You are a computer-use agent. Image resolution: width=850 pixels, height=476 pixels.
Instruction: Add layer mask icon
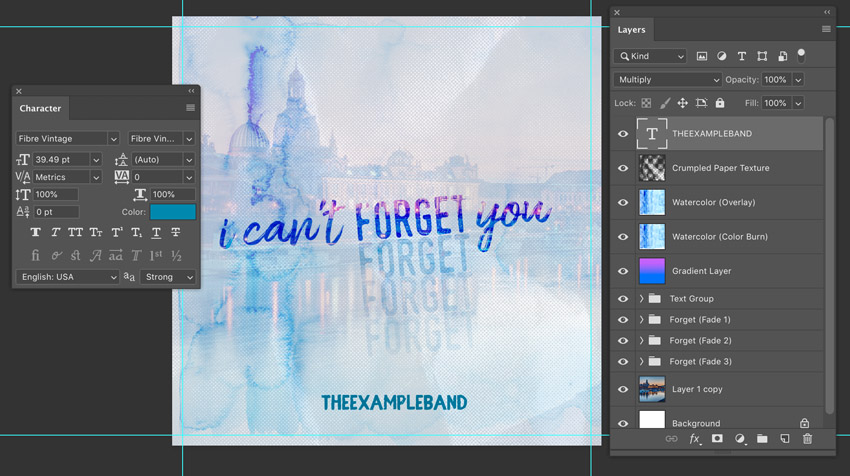tap(717, 438)
